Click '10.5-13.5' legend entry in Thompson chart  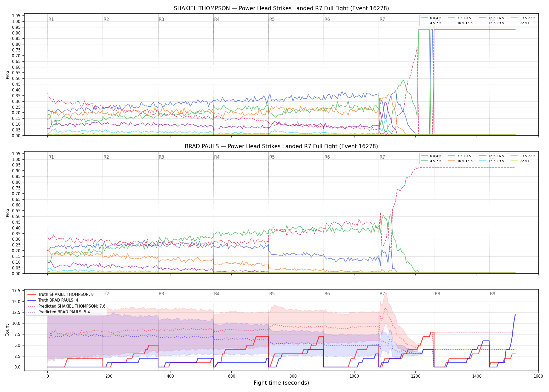tap(460, 23)
